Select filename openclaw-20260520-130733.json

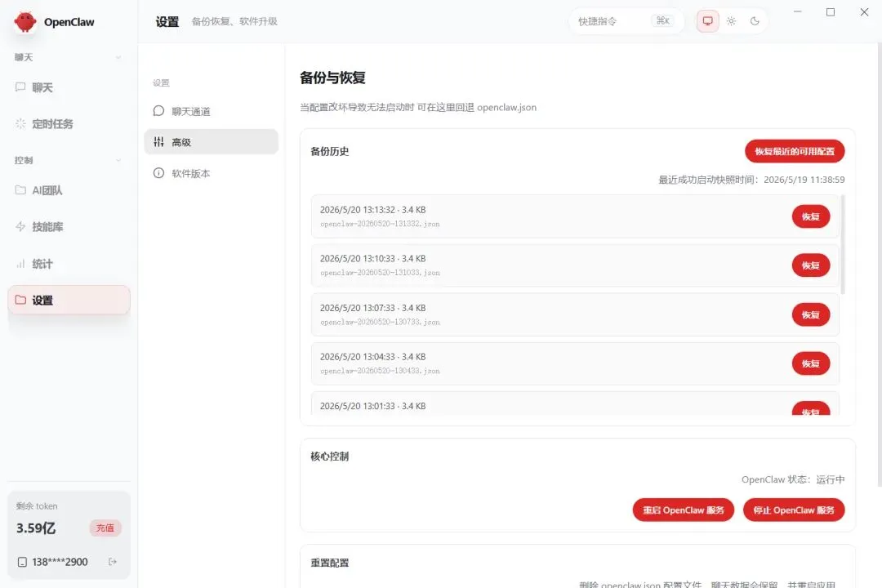[380, 323]
